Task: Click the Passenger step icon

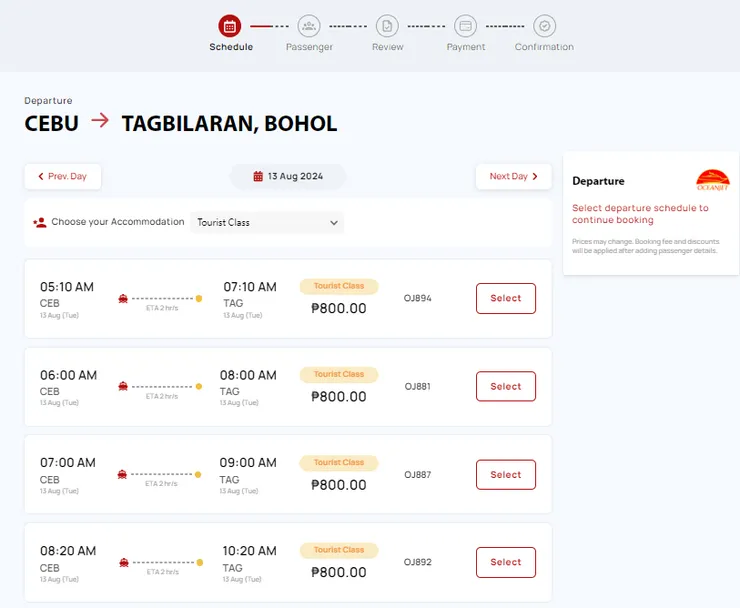Action: click(309, 26)
